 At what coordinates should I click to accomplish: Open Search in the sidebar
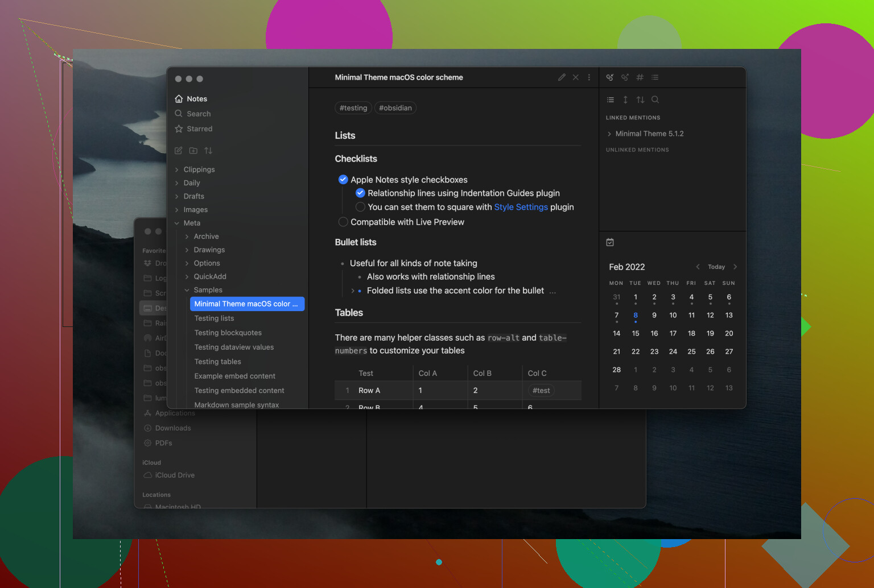click(199, 114)
